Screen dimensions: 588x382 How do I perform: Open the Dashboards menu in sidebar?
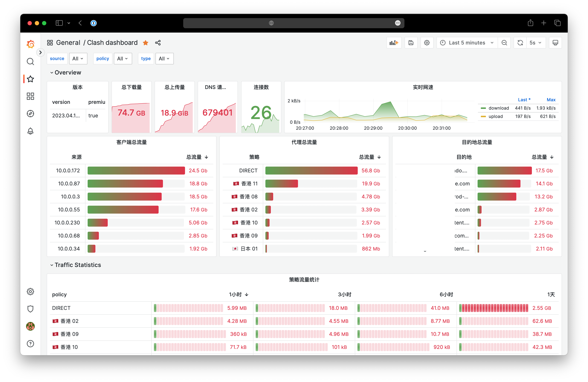point(30,96)
